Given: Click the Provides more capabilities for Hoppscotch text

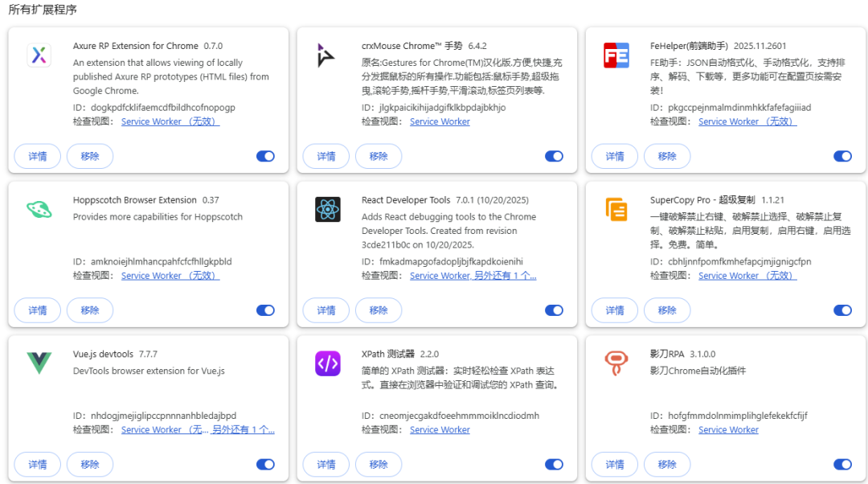Looking at the screenshot, I should click(x=158, y=216).
